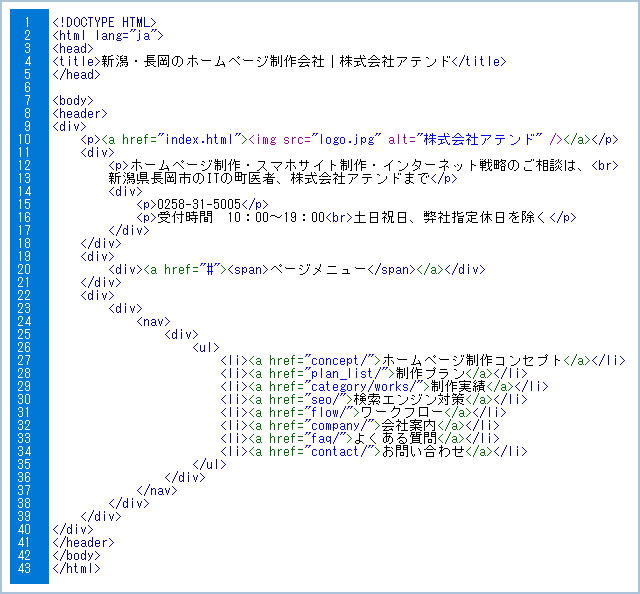Screen dimensions: 640x594
Task: Click the href="plan_list/" value
Action: click(x=349, y=374)
